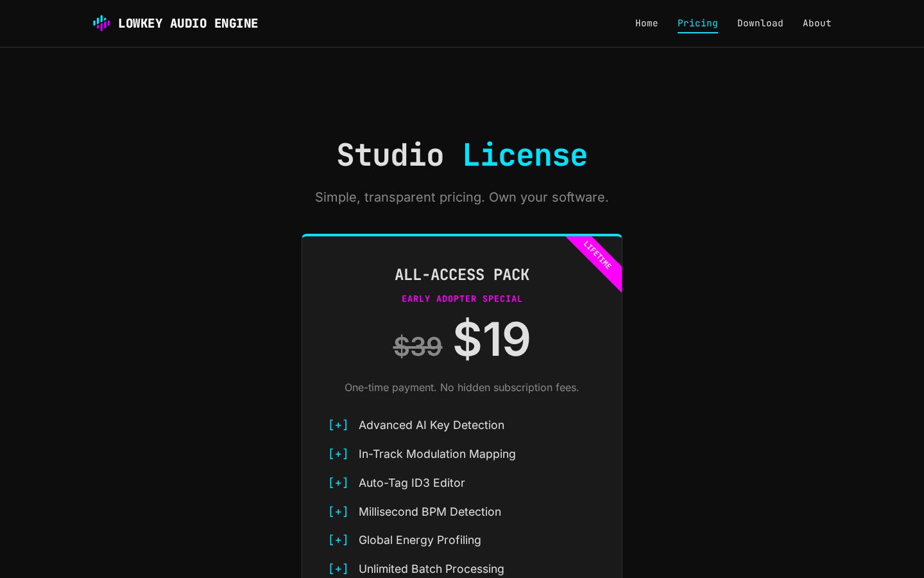
Task: Click the Studio License heading
Action: point(462,155)
